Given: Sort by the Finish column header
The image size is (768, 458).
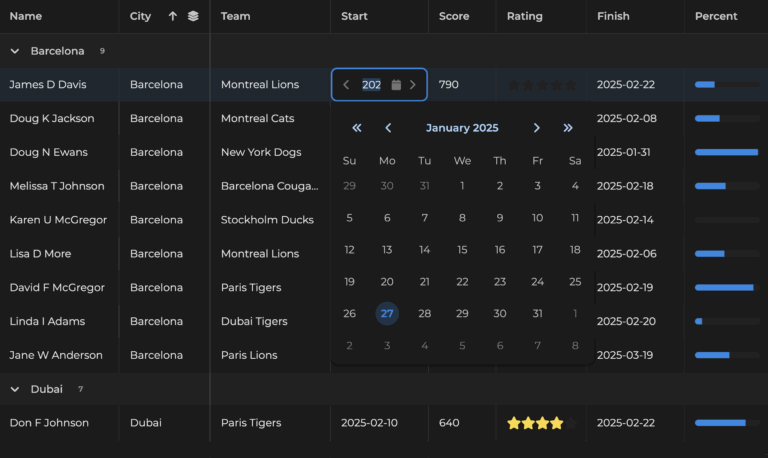Looking at the screenshot, I should point(613,16).
